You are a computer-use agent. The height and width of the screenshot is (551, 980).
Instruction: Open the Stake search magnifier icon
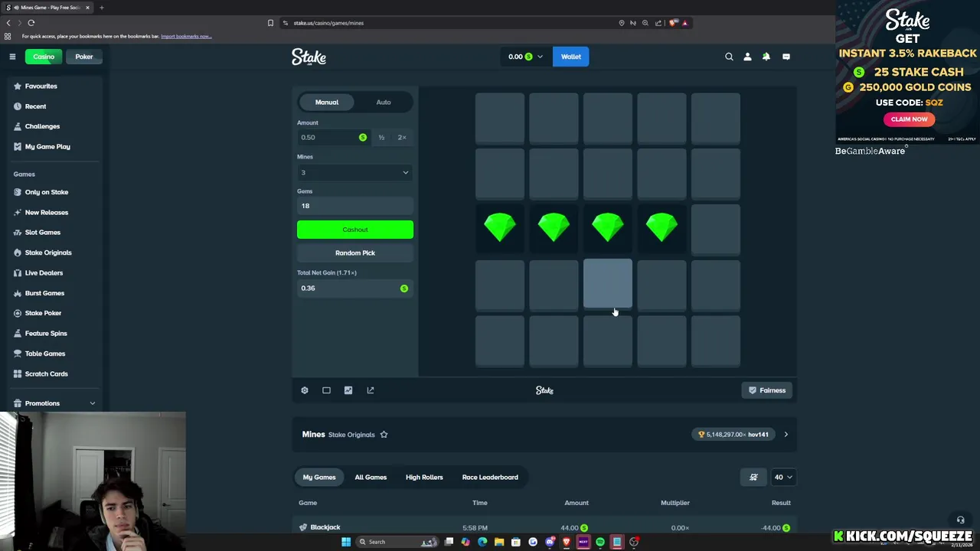[729, 57]
